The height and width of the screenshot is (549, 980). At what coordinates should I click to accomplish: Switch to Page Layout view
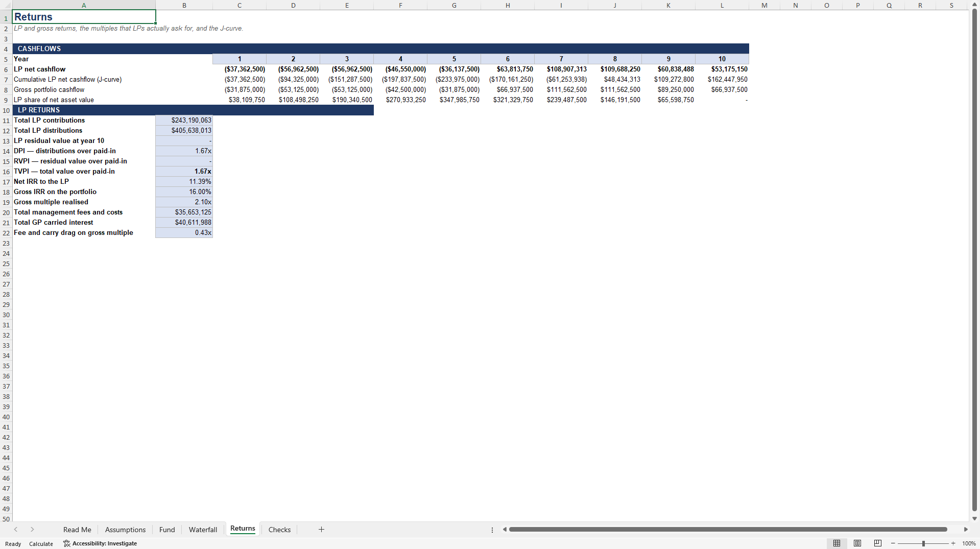857,543
